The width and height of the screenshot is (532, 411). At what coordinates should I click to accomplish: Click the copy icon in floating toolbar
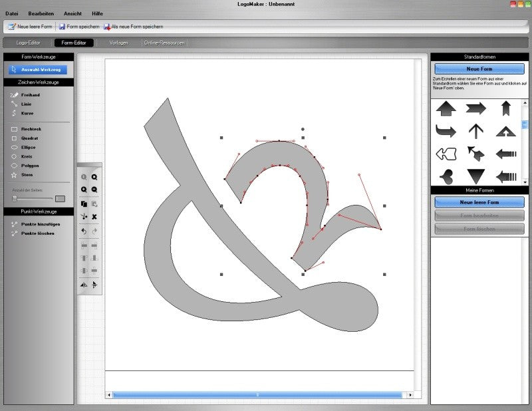[x=84, y=204]
